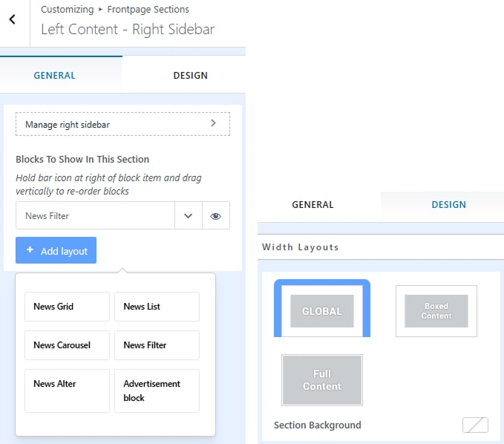Viewport: 504px width, 444px height.
Task: Open the left panel Design tab
Action: [190, 75]
